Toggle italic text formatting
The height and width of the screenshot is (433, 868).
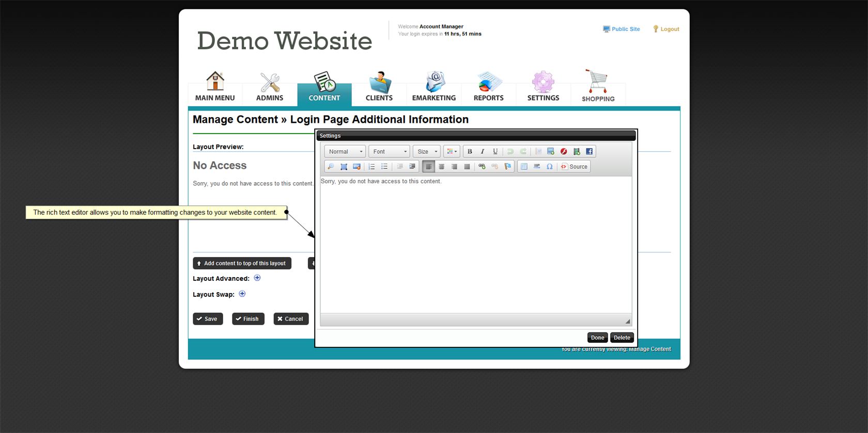483,152
